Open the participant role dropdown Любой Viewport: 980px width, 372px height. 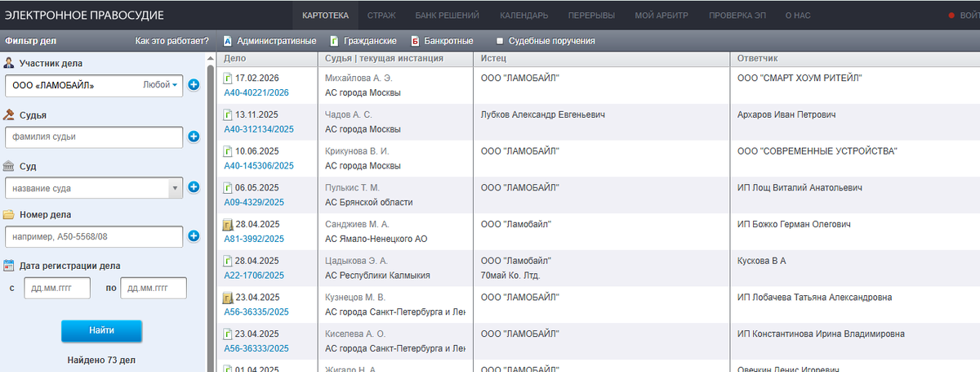(160, 85)
